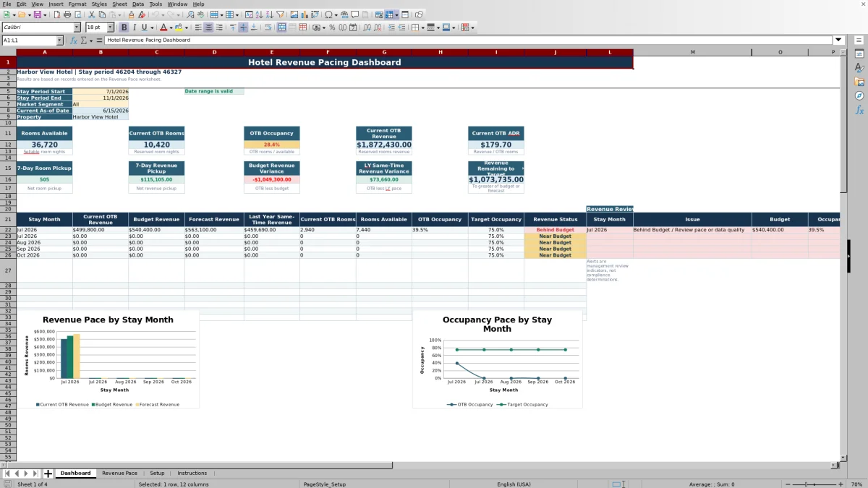Image resolution: width=868 pixels, height=488 pixels.
Task: Open the Data menu
Action: (137, 4)
